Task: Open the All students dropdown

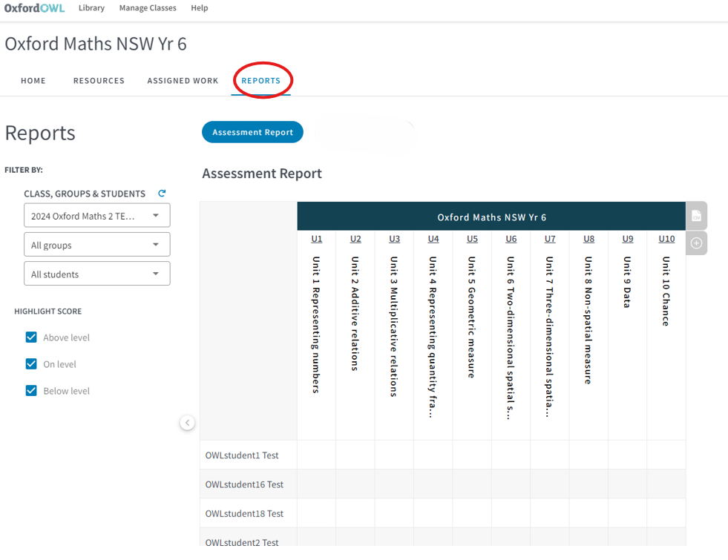Action: pos(96,274)
